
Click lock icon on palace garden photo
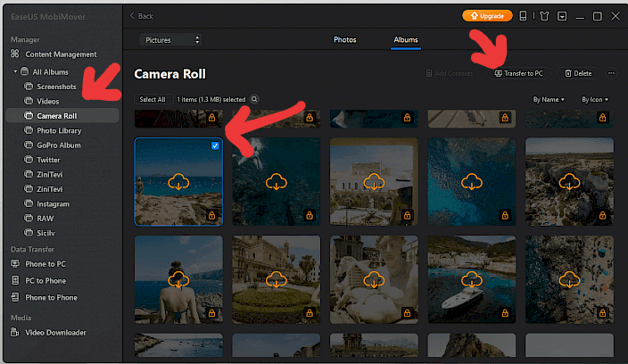[310, 313]
